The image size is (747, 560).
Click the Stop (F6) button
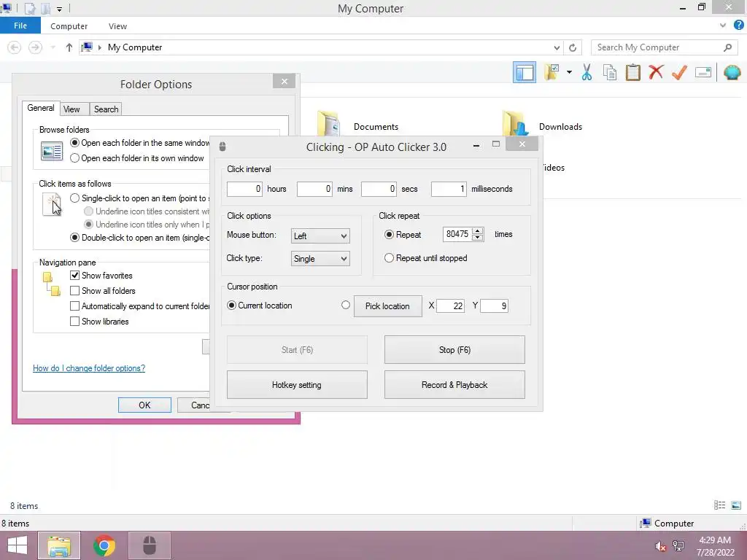[454, 349]
